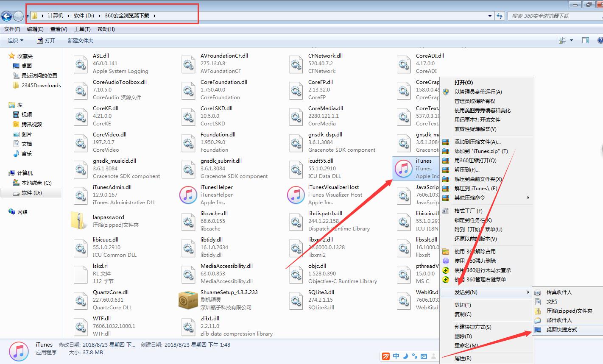This screenshot has width=603, height=364.
Task: Click the refresh button beside address bar
Action: (x=500, y=16)
